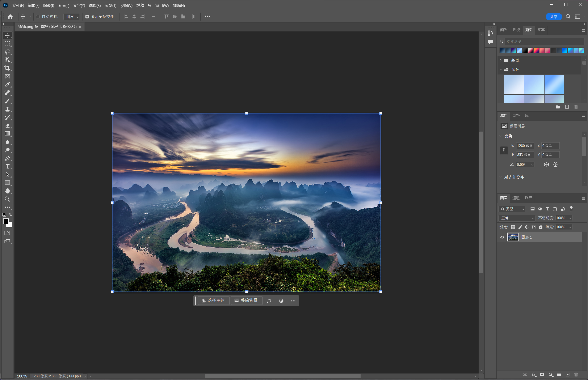Flip vertically in the Properties panel
This screenshot has width=588, height=380.
(x=555, y=165)
